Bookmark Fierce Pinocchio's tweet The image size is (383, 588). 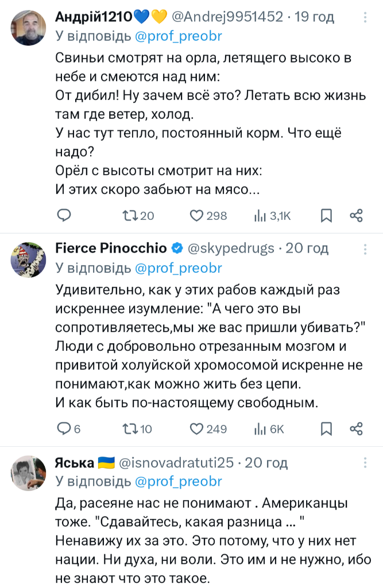pyautogui.click(x=326, y=428)
